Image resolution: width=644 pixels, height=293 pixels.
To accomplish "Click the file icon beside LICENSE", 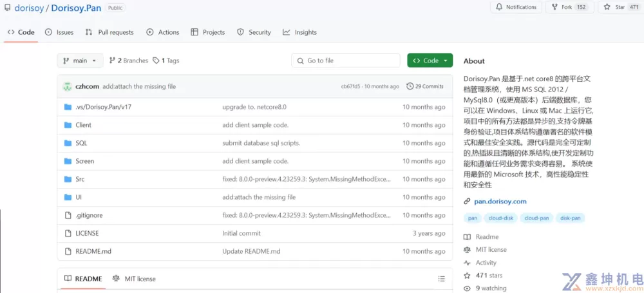I will 68,233.
